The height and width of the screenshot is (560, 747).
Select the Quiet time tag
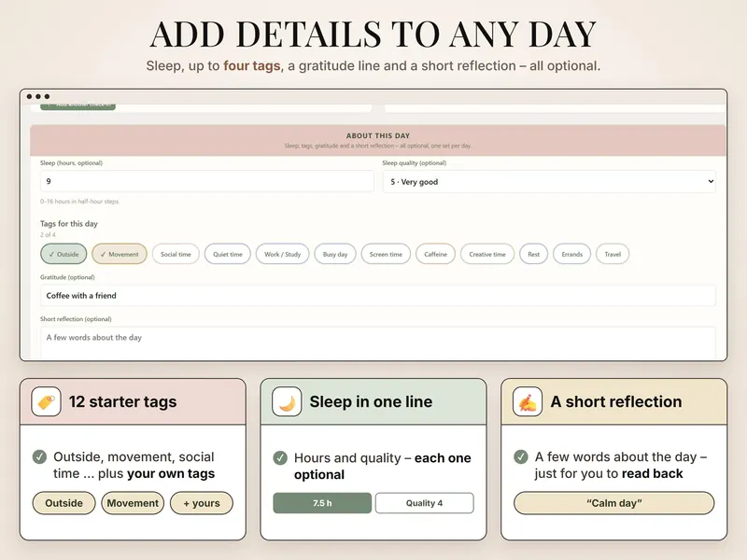coord(227,254)
